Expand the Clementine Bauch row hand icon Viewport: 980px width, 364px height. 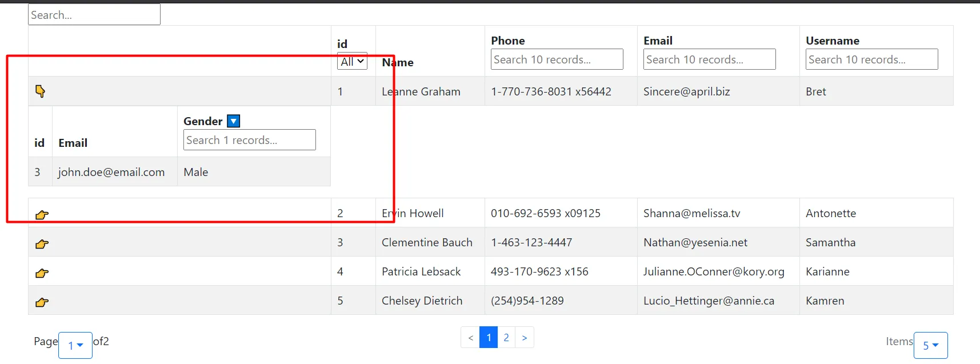pyautogui.click(x=42, y=244)
